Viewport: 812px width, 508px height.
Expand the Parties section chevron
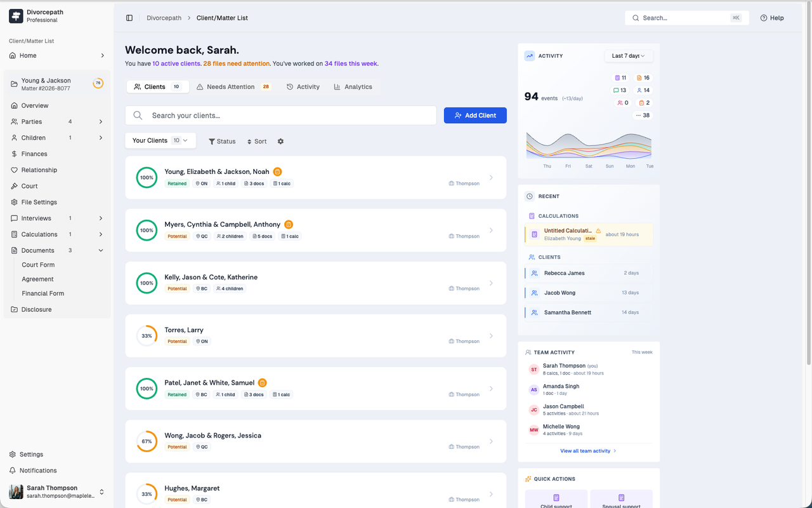[101, 122]
